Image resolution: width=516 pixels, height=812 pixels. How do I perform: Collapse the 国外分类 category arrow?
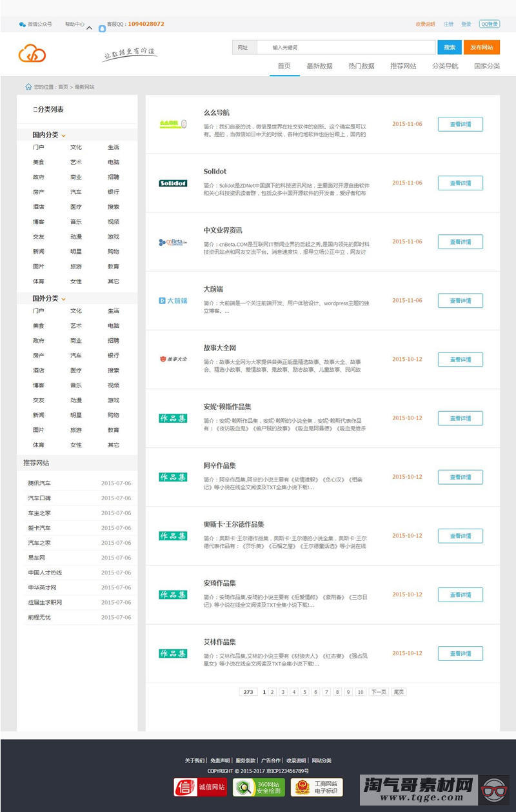coord(63,299)
